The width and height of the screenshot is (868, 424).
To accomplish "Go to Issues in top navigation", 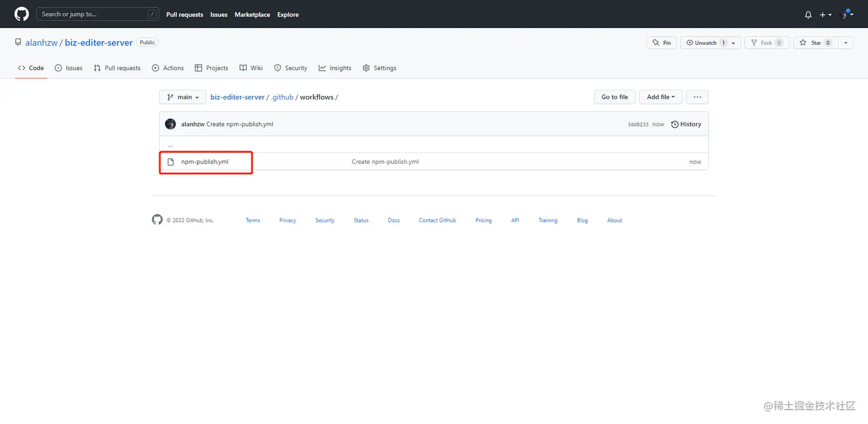I will pos(219,15).
